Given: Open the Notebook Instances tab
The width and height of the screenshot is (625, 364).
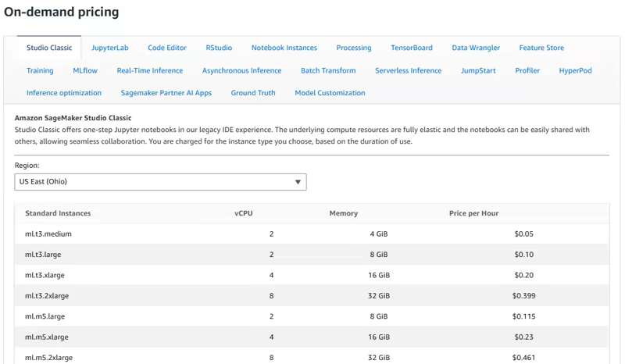Looking at the screenshot, I should [x=284, y=48].
